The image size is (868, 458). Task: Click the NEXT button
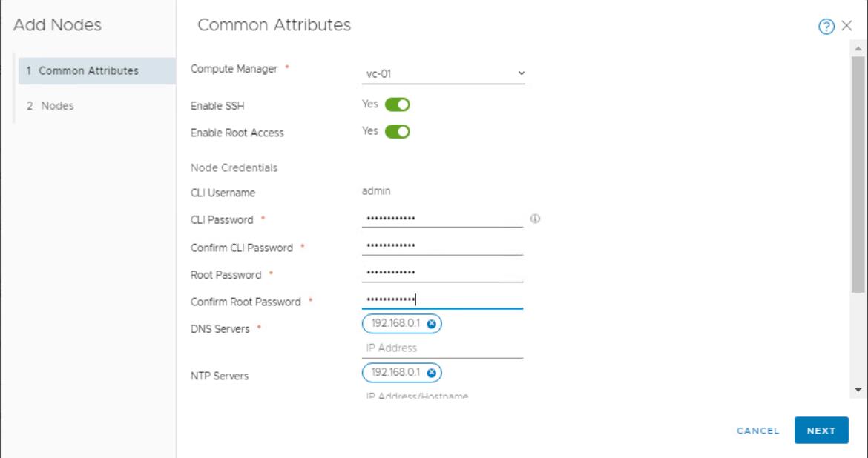pyautogui.click(x=821, y=431)
